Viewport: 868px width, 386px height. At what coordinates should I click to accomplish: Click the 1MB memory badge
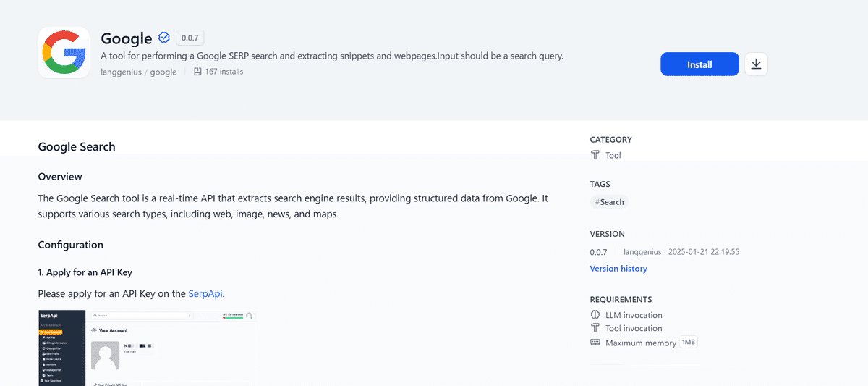coord(688,343)
